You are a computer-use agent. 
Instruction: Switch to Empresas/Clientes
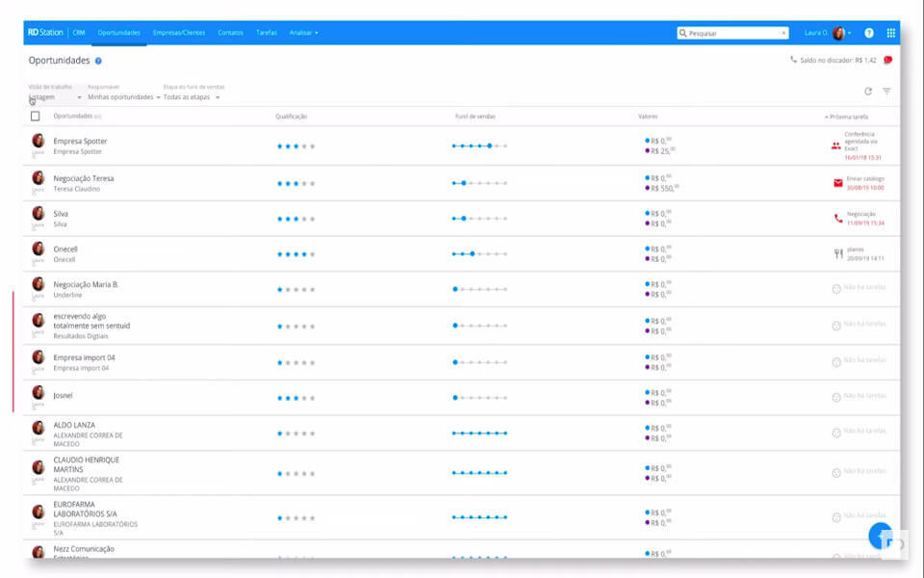coord(179,33)
